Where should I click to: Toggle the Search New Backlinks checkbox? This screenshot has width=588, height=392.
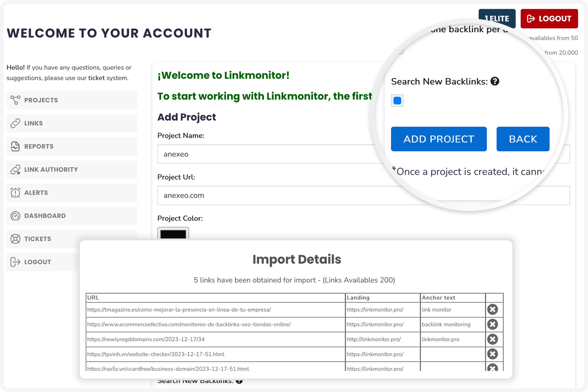point(397,100)
